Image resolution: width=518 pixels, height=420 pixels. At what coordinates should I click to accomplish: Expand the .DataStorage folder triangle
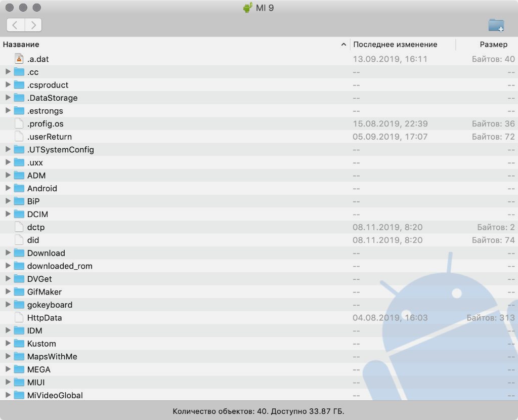click(x=8, y=98)
